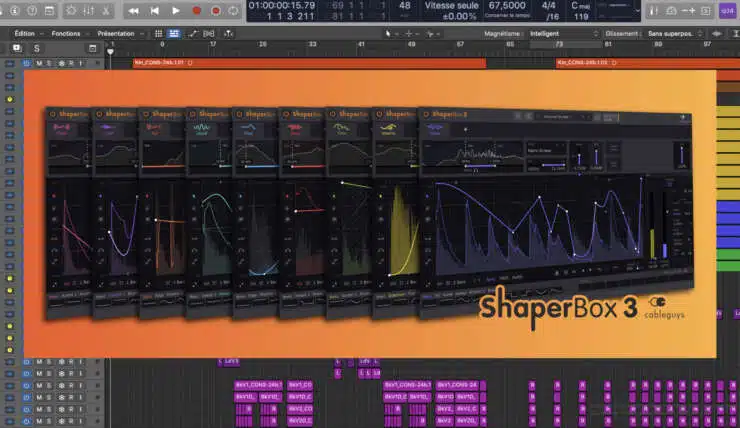
Task: Show automation with the curve icon
Action: click(193, 34)
